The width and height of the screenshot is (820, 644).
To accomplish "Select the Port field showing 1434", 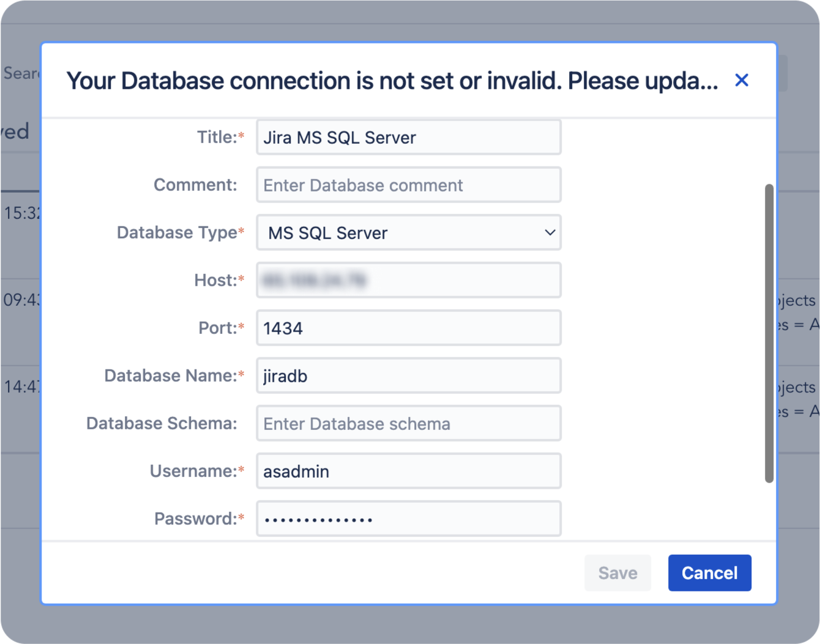I will 409,328.
